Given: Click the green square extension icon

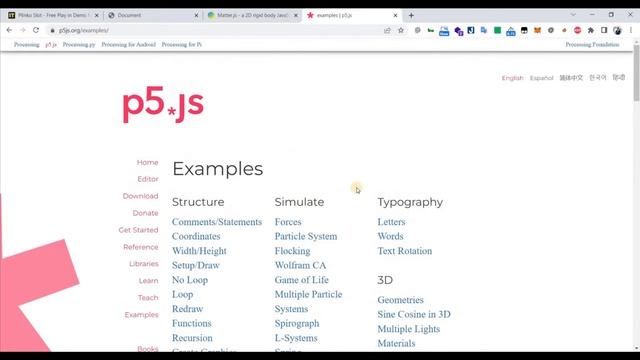Looking at the screenshot, I should pyautogui.click(x=498, y=30).
